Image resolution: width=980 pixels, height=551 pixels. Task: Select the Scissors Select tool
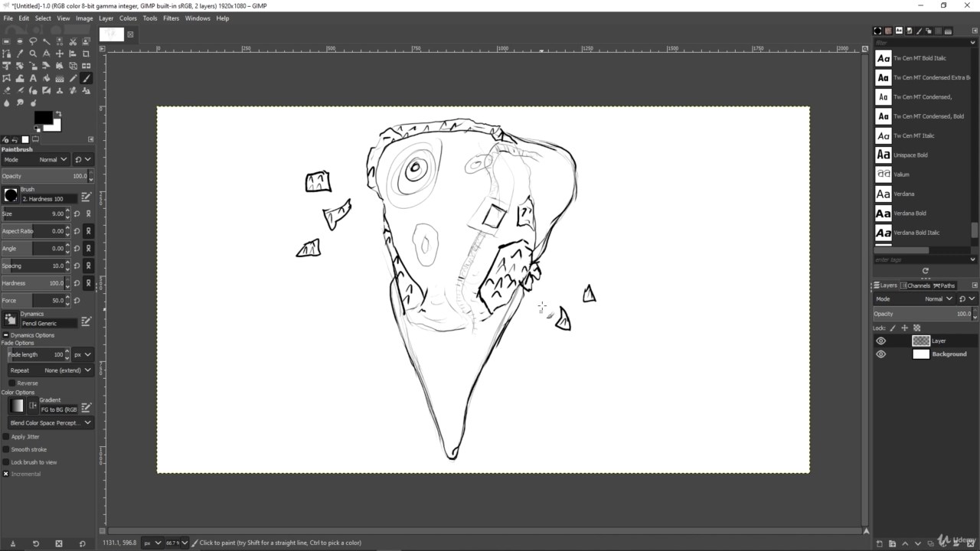tap(73, 41)
